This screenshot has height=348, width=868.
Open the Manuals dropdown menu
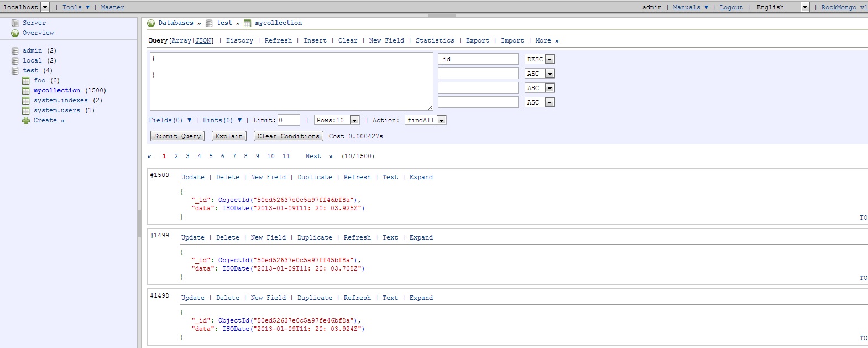click(691, 7)
